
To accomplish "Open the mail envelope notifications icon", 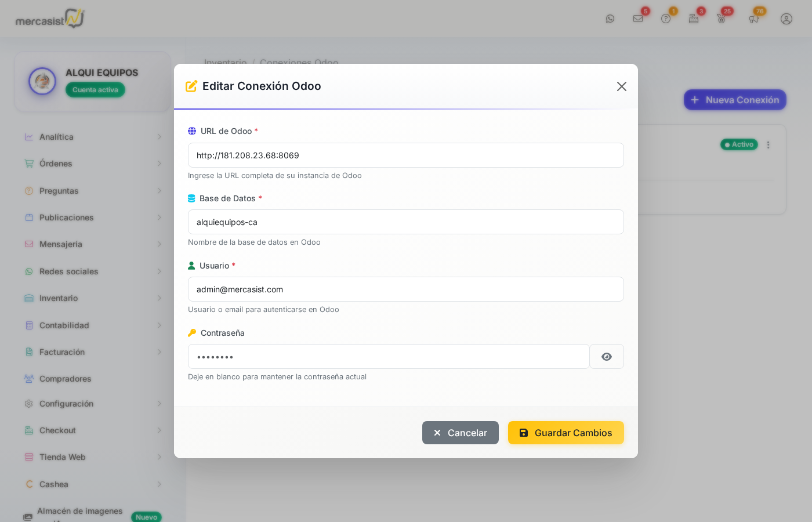I will pyautogui.click(x=638, y=19).
